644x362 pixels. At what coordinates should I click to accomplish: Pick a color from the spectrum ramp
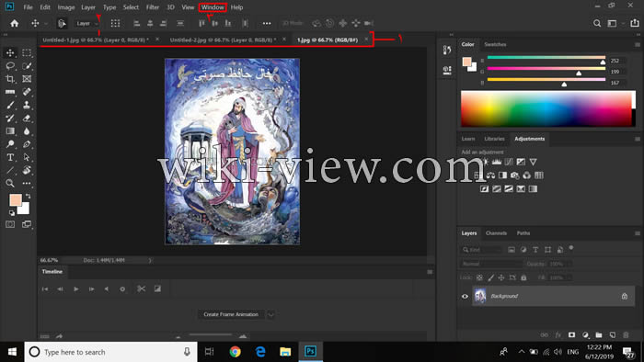coord(546,108)
